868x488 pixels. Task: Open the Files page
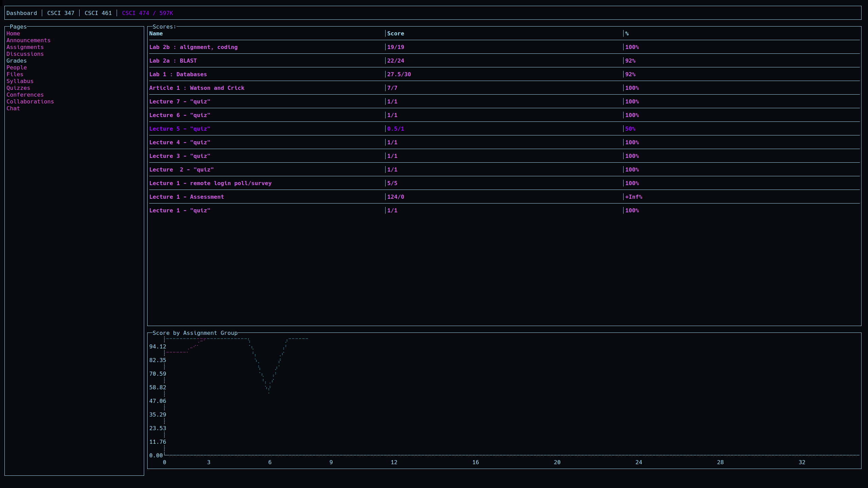pos(15,74)
